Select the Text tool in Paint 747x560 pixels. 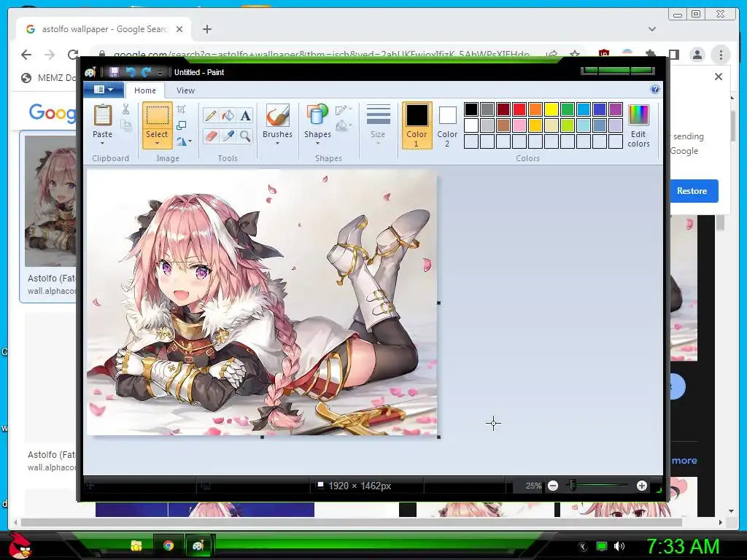coord(245,116)
